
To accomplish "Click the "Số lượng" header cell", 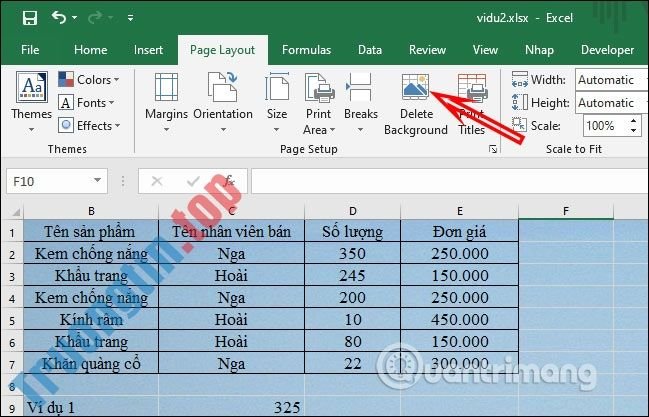I will [x=353, y=231].
